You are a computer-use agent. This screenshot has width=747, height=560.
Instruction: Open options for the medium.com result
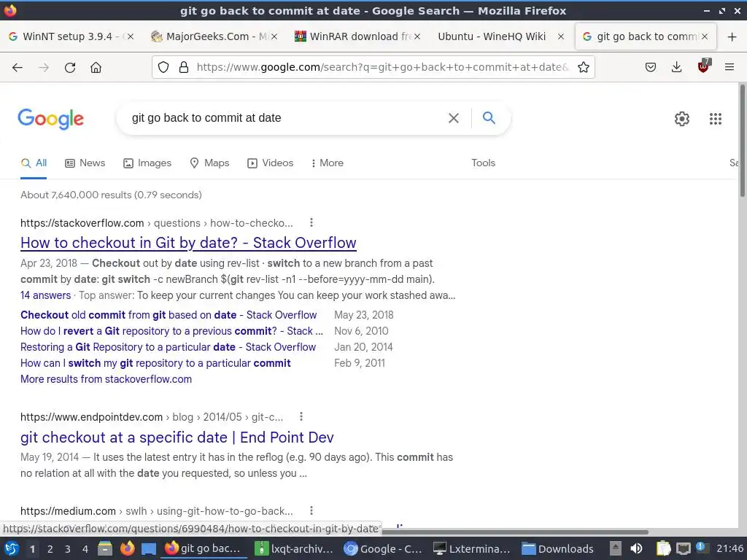pos(311,510)
